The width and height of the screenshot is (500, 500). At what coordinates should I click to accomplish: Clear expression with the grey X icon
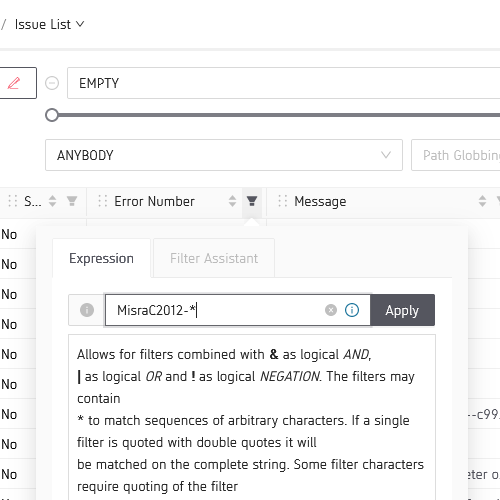point(331,310)
